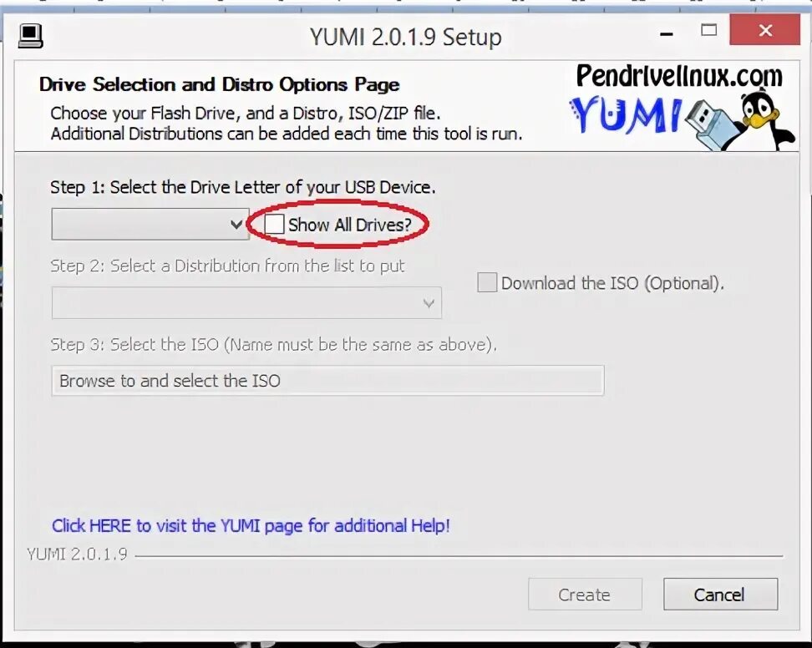Click the Create button

[x=585, y=595]
